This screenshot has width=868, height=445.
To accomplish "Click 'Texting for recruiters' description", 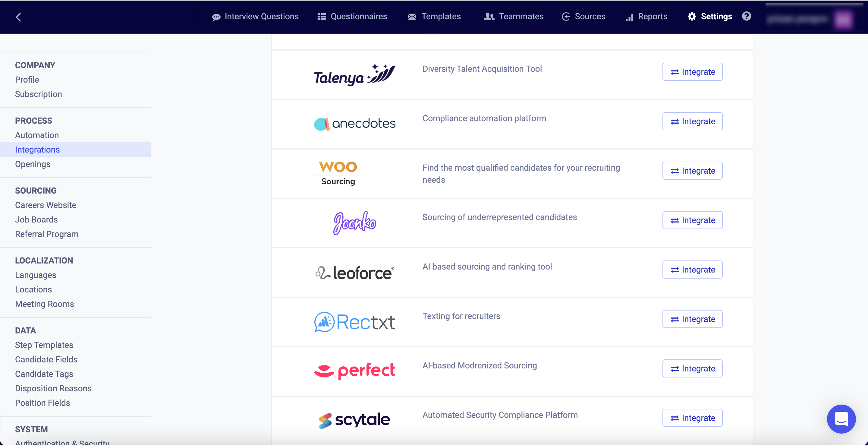I will coord(461,316).
